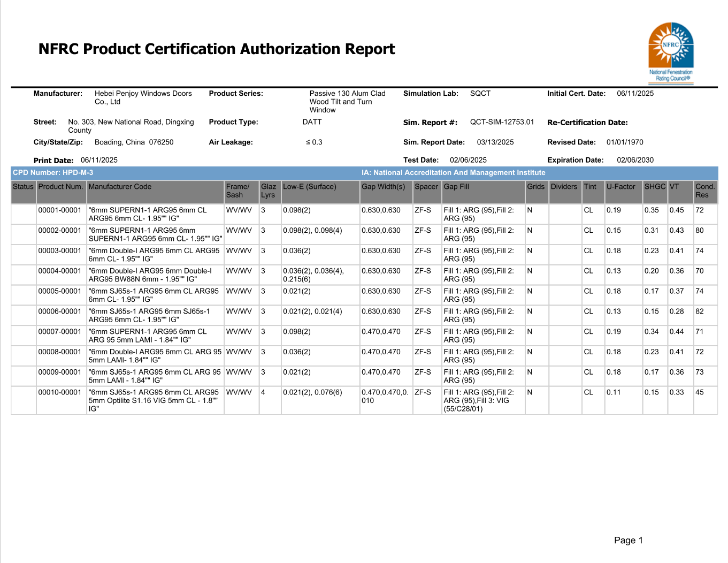Select the simulation lab name 'SQCT'
Image resolution: width=728 pixels, height=563 pixels.
pyautogui.click(x=480, y=94)
